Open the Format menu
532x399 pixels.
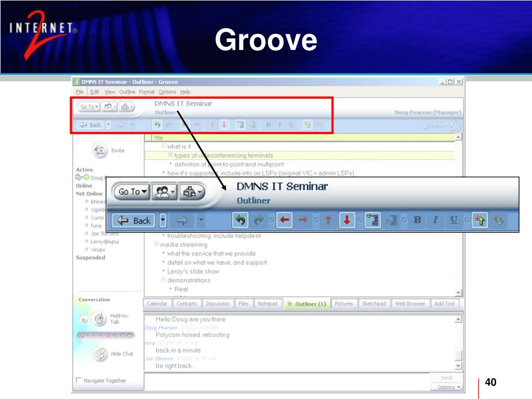147,92
